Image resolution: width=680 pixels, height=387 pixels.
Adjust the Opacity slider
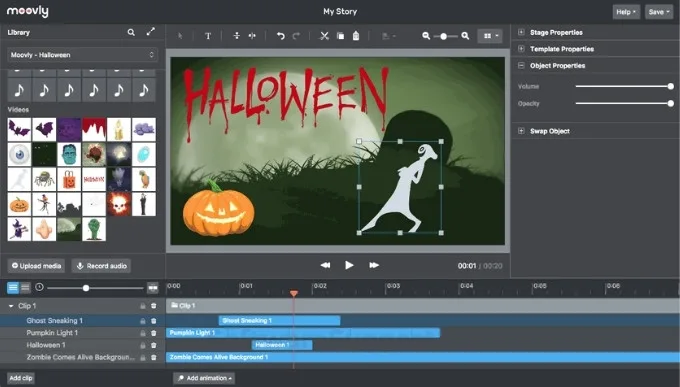(624, 103)
